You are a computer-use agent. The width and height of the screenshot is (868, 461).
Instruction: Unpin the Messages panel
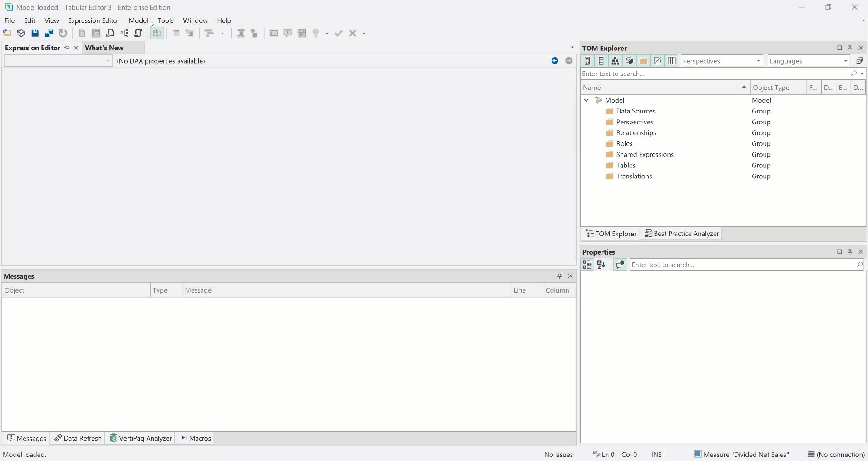click(x=560, y=276)
